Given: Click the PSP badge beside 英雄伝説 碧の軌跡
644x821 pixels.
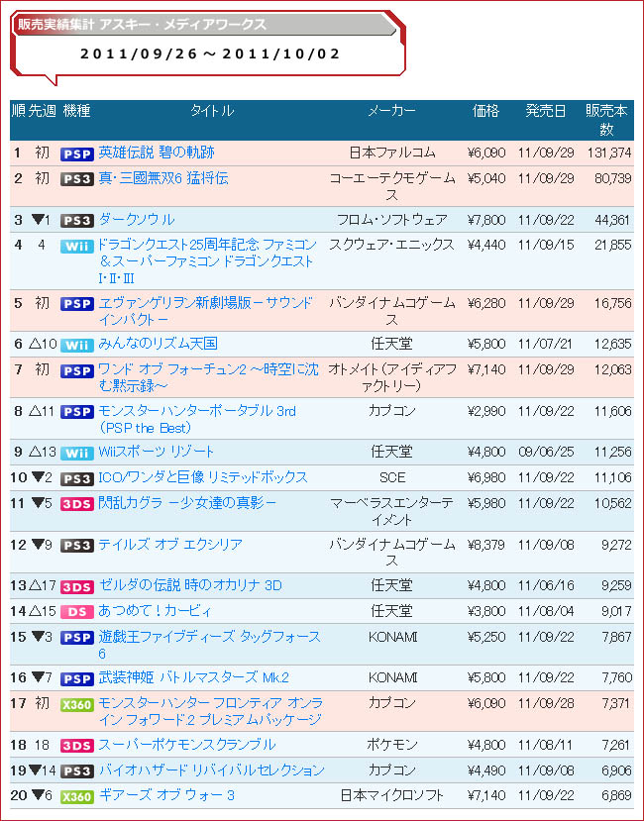Looking at the screenshot, I should tap(77, 154).
